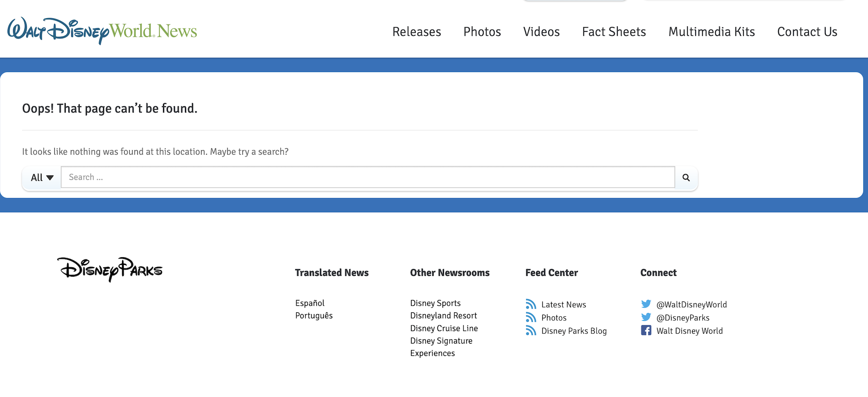The image size is (868, 397).
Task: Click into the Search text field
Action: pos(367,177)
